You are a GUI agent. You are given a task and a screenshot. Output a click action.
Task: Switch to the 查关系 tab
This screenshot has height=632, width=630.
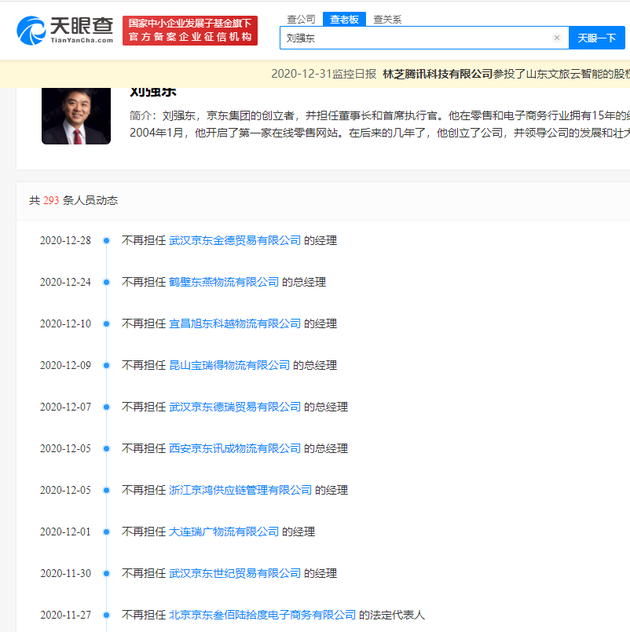(x=387, y=19)
